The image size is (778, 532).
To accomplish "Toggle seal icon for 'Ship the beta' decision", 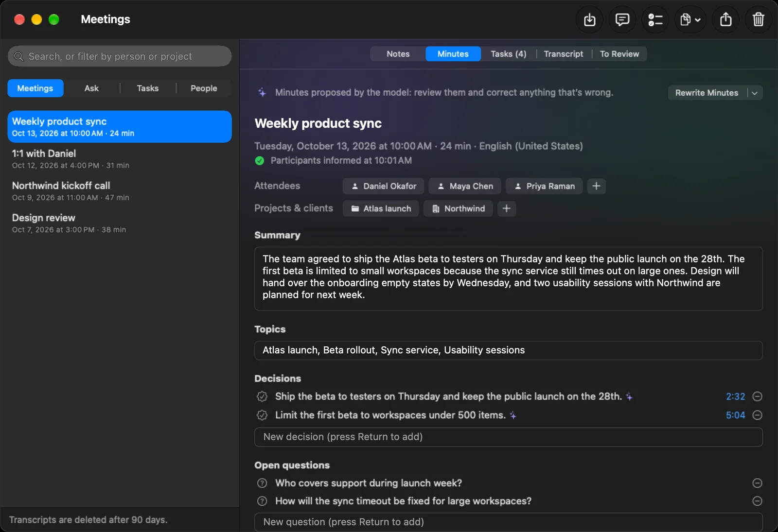I will [x=262, y=396].
